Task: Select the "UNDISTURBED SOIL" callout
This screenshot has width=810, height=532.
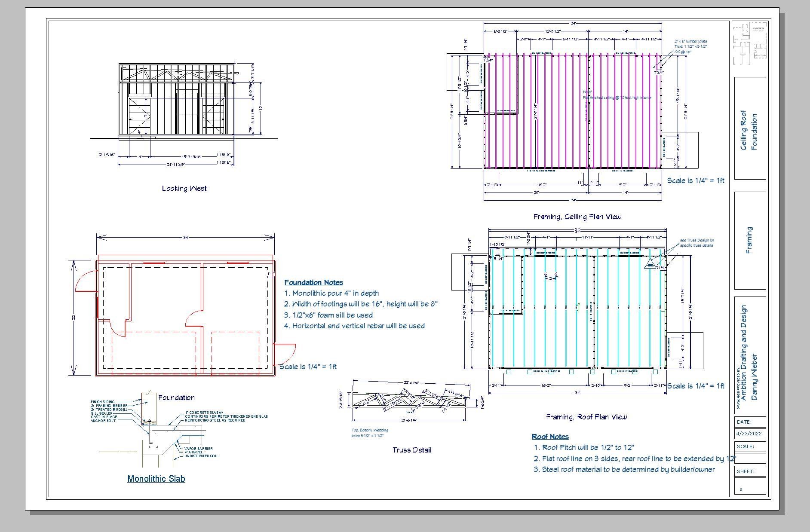Action: point(201,456)
